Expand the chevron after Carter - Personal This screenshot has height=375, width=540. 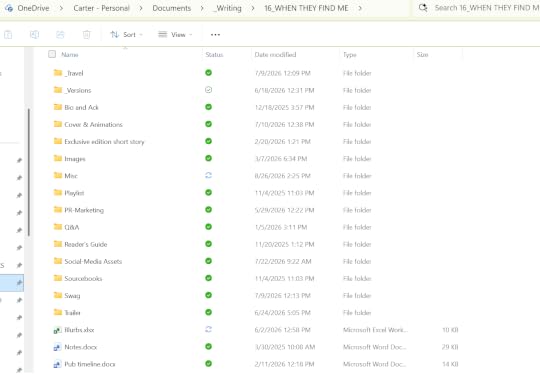click(x=141, y=8)
